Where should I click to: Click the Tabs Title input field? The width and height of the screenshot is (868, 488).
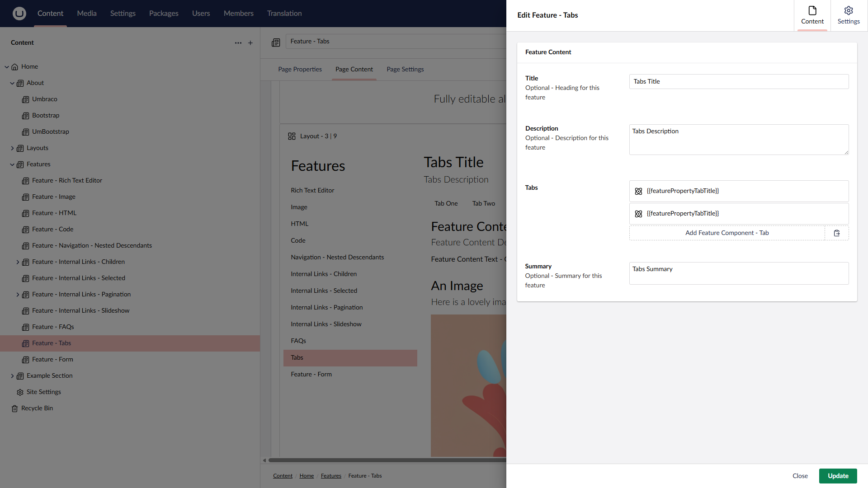click(738, 82)
